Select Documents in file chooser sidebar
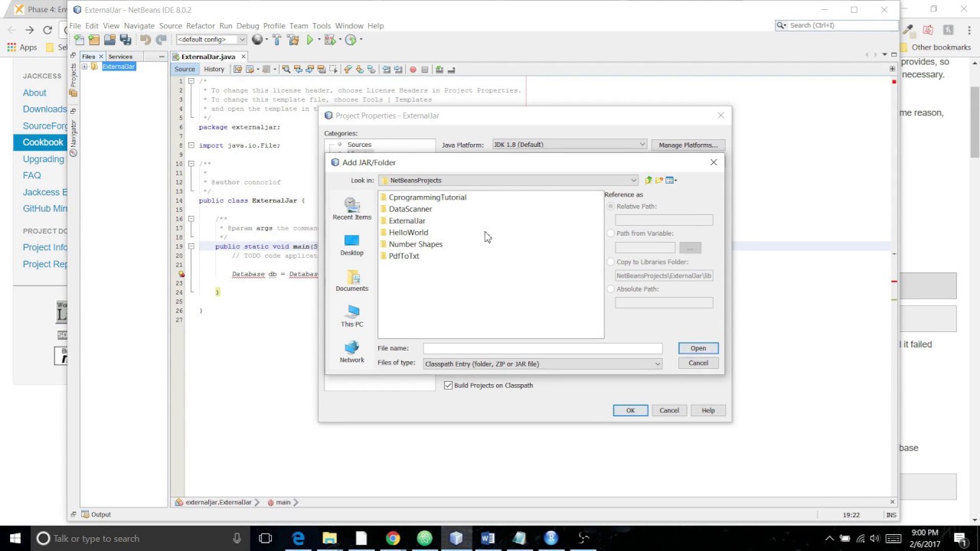This screenshot has height=551, width=980. coord(351,281)
